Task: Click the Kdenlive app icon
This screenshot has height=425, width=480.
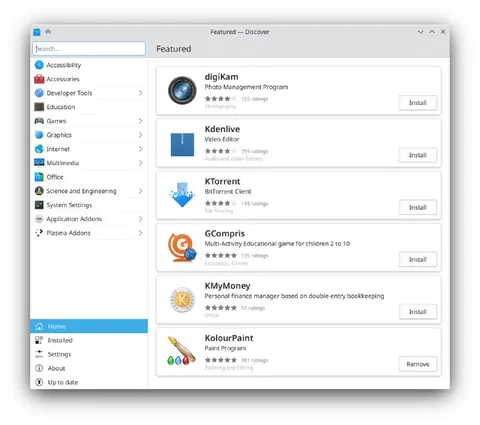Action: (x=182, y=144)
